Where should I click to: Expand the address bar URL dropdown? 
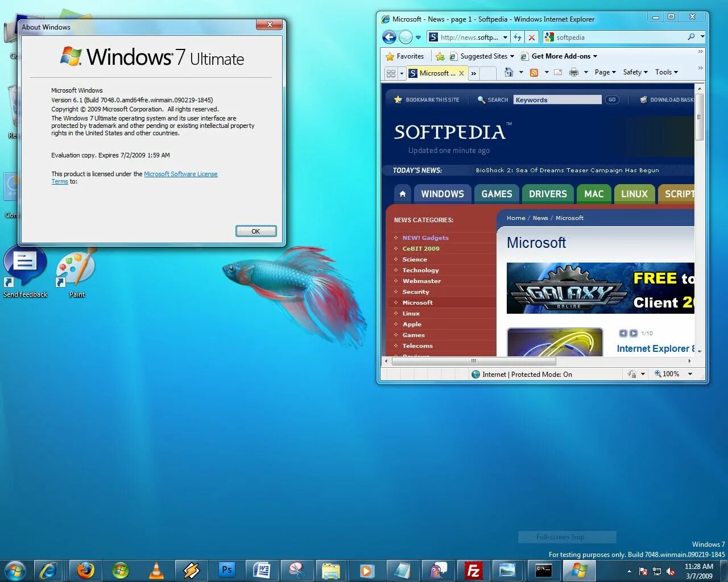505,38
